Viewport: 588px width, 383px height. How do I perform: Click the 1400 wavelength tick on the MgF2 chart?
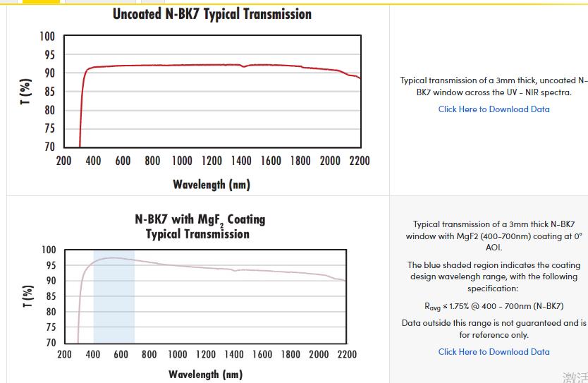pyautogui.click(x=234, y=354)
